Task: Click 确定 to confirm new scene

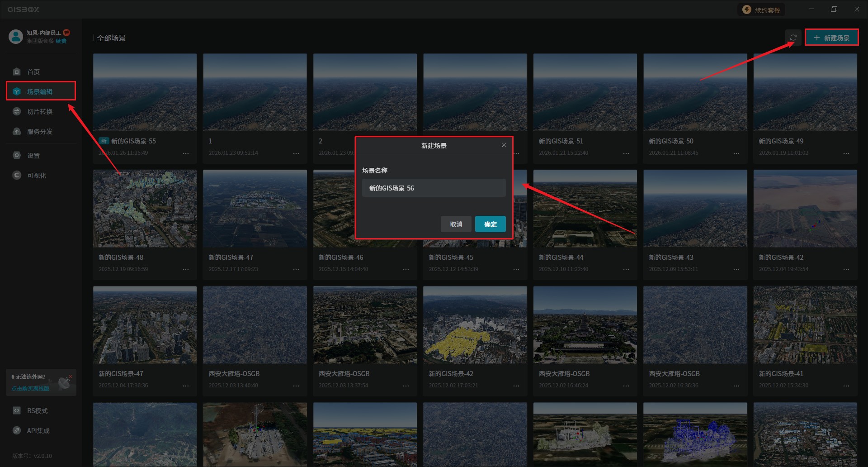Action: point(490,224)
